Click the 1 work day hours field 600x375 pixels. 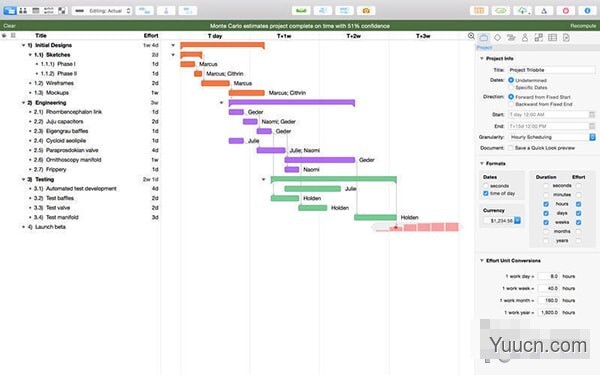coord(549,276)
